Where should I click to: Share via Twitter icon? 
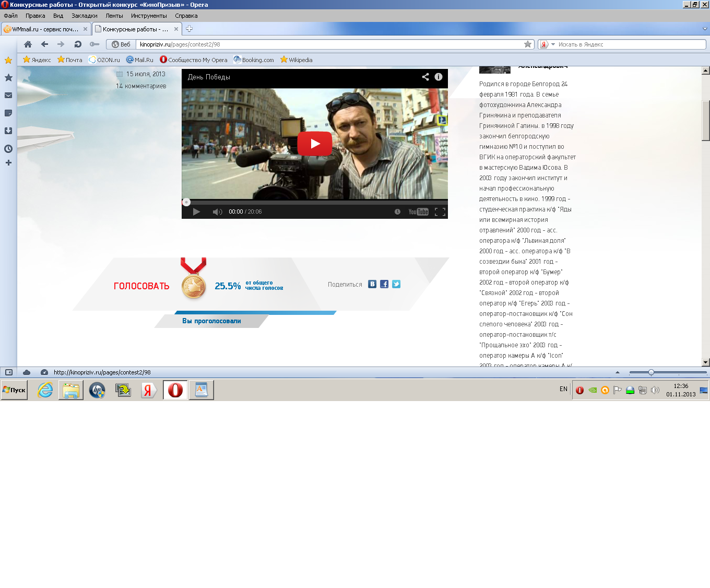396,284
